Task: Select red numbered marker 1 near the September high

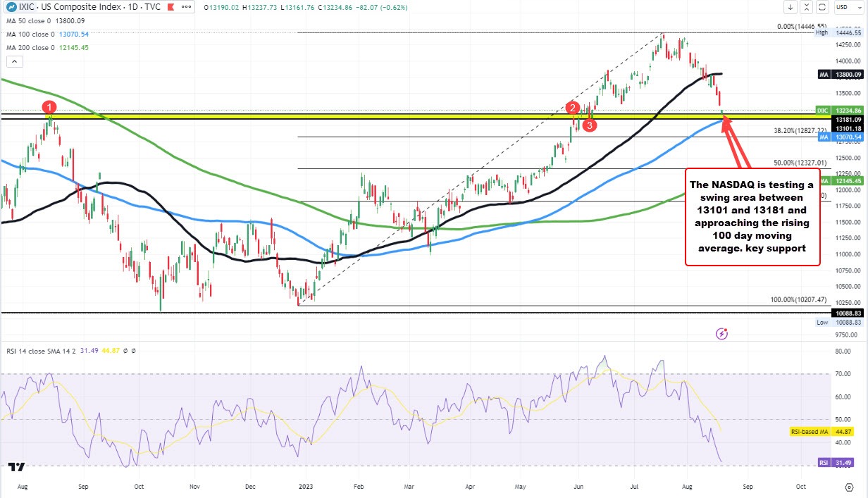Action: coord(48,107)
